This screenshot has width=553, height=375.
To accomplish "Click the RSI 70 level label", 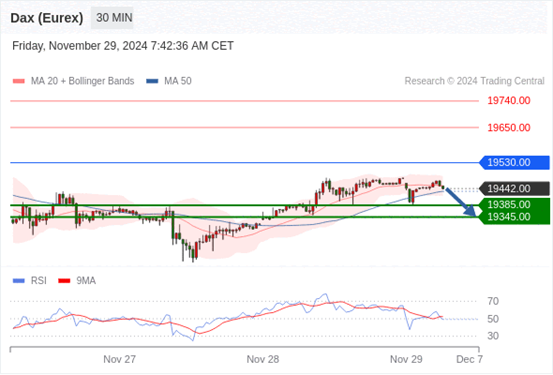I will tap(493, 301).
